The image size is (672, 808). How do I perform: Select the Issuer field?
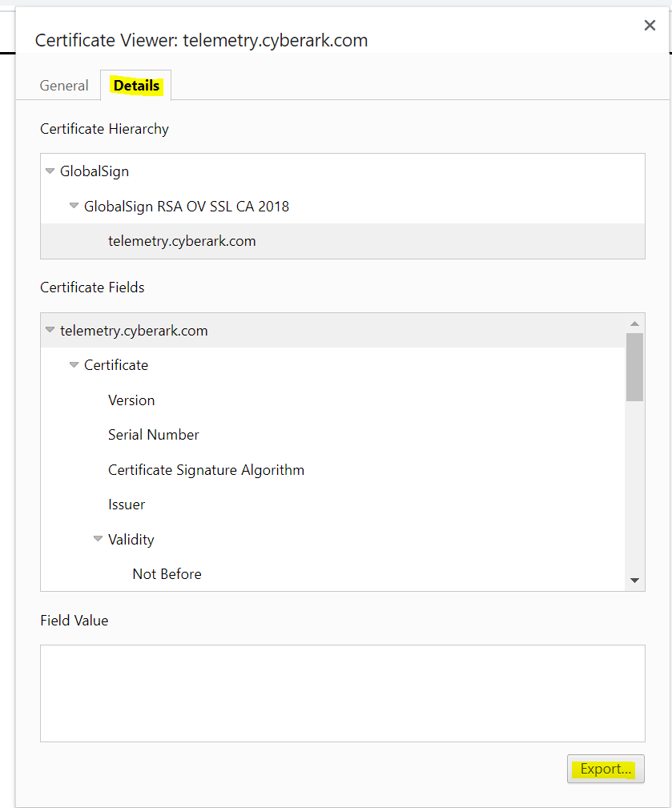(126, 504)
